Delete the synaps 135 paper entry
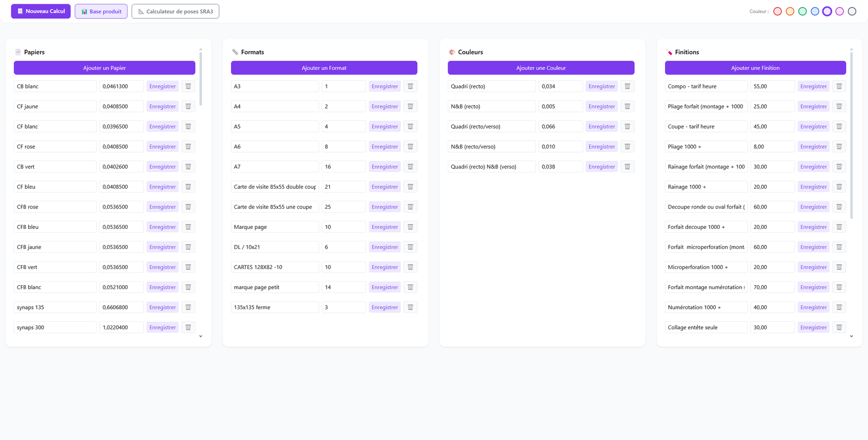868x440 pixels. pos(188,307)
